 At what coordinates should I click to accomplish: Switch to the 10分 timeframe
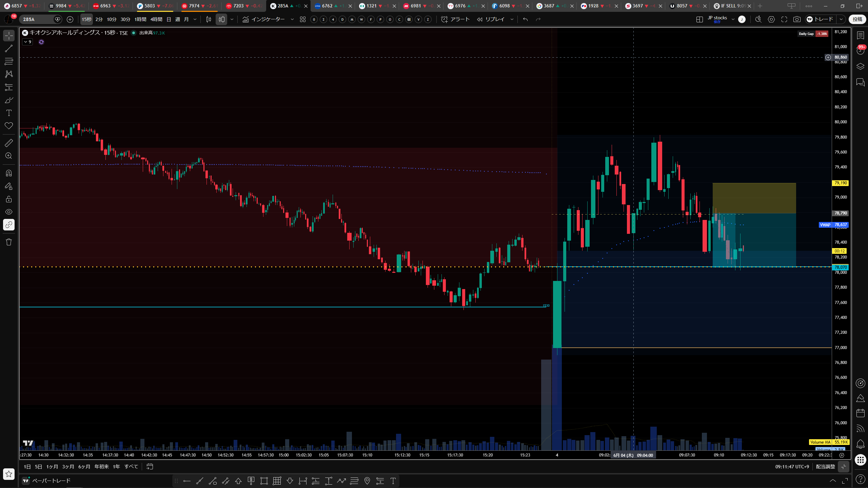pos(112,19)
